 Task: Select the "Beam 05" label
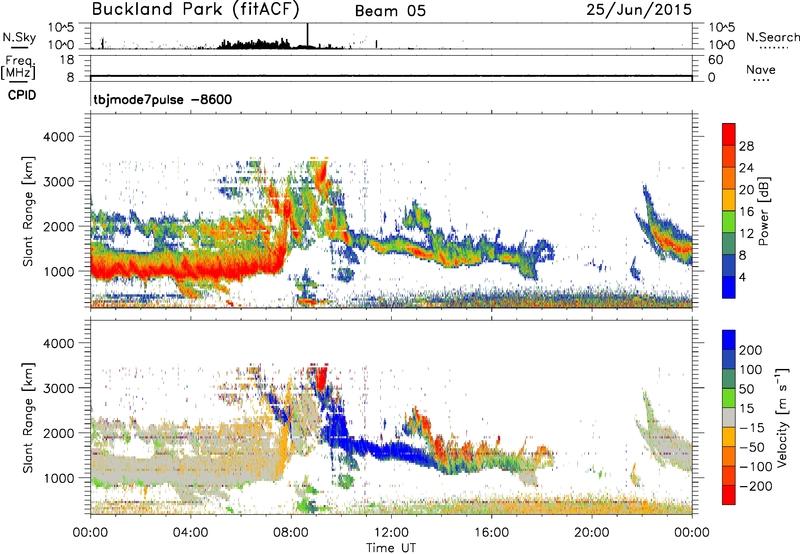pyautogui.click(x=390, y=11)
